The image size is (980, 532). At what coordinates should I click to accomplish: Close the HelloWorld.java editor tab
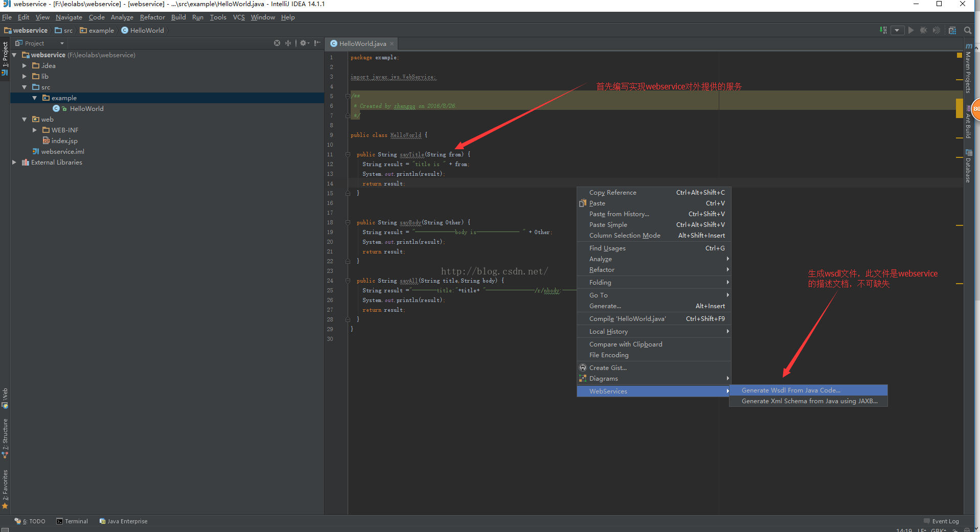click(x=392, y=44)
